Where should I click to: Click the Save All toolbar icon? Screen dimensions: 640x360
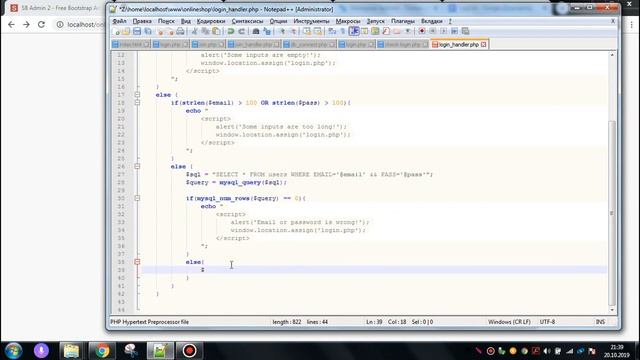point(148,31)
